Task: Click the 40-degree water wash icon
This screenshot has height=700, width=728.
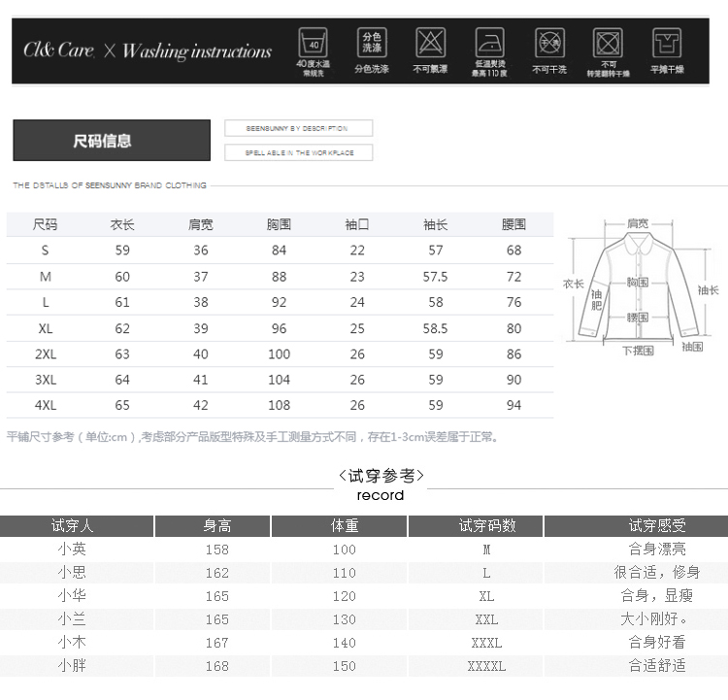Action: pos(313,43)
